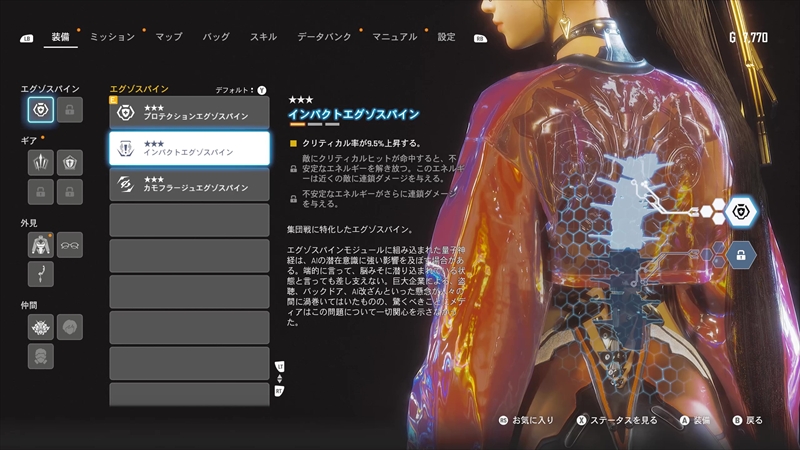
Task: Select the second companion portrait slot
Action: click(70, 327)
